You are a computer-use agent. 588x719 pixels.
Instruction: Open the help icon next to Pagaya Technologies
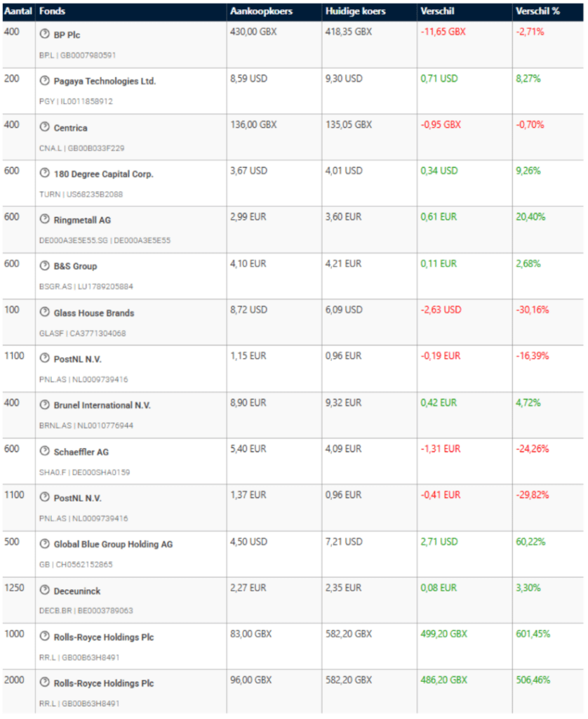[x=45, y=81]
